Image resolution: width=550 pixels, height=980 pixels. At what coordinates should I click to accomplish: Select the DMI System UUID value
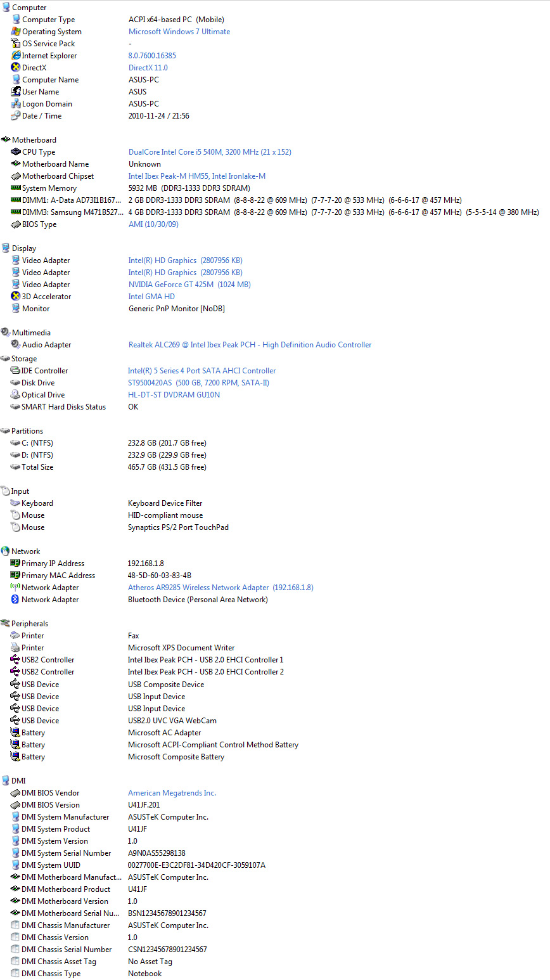pyautogui.click(x=196, y=865)
